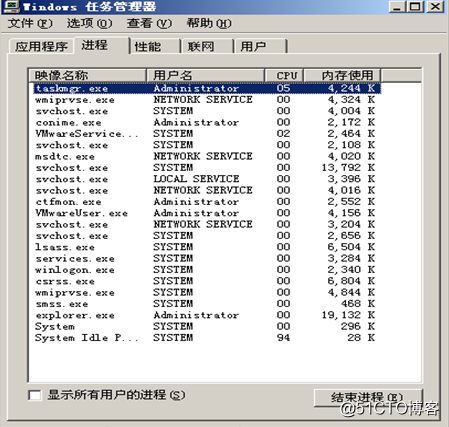Select svchost.exe using 3,204 K
This screenshot has width=449, height=427.
[x=207, y=224]
